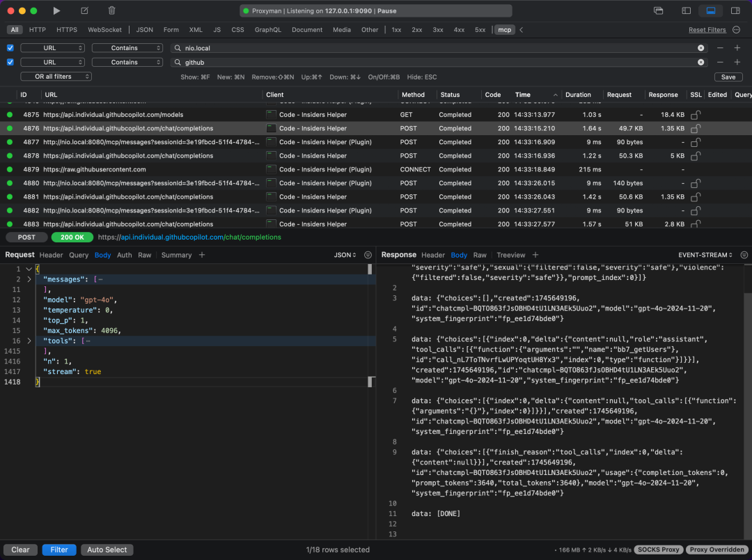The height and width of the screenshot is (560, 752).
Task: Click the trash icon to clear session
Action: pyautogui.click(x=112, y=10)
